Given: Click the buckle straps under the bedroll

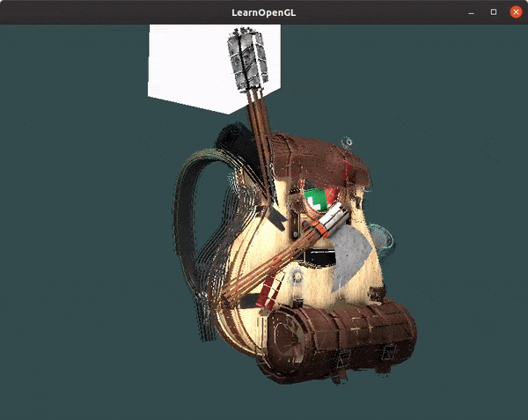Looking at the screenshot, I should click(x=343, y=358).
